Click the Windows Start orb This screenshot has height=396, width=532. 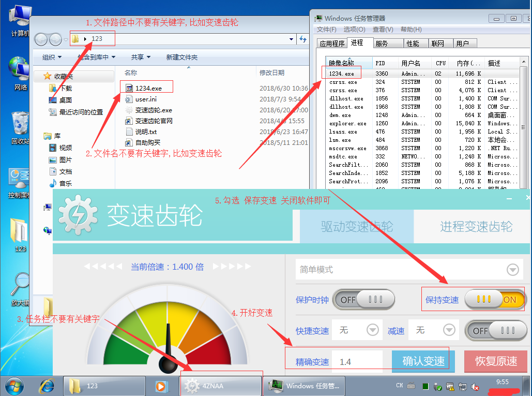point(14,386)
